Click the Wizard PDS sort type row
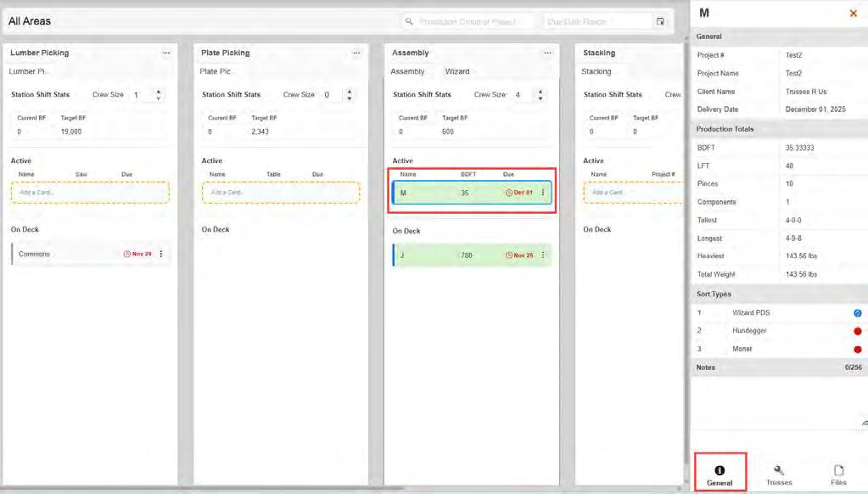 coord(779,313)
